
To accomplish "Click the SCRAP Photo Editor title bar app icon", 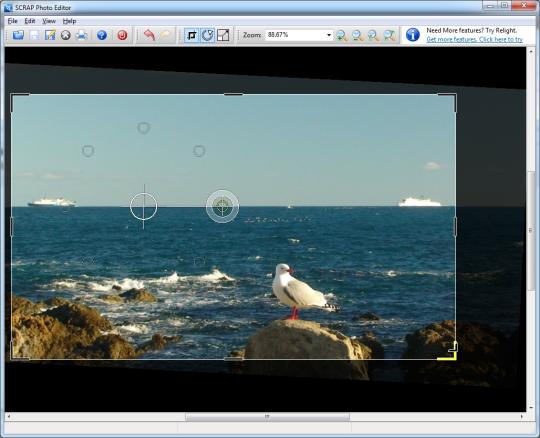I will [8, 7].
